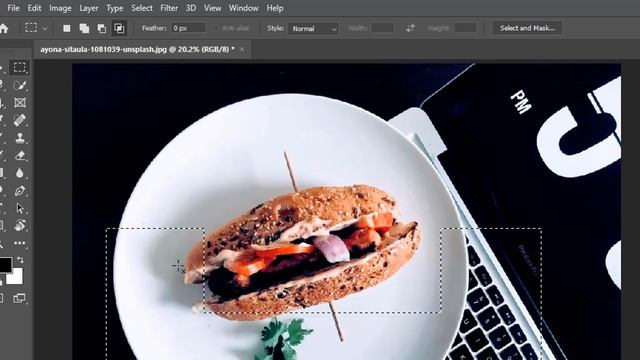The image size is (640, 360).
Task: Open the Style dropdown showing Normal
Action: tap(313, 29)
